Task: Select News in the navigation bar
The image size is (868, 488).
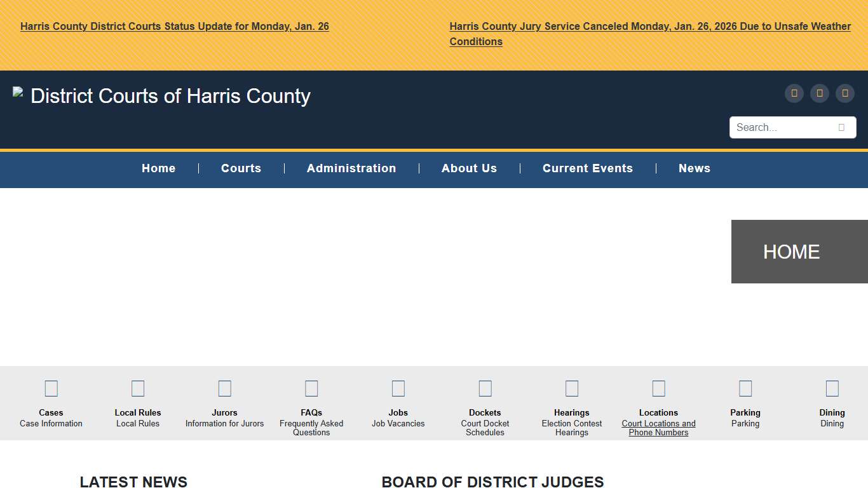Action: [x=694, y=168]
